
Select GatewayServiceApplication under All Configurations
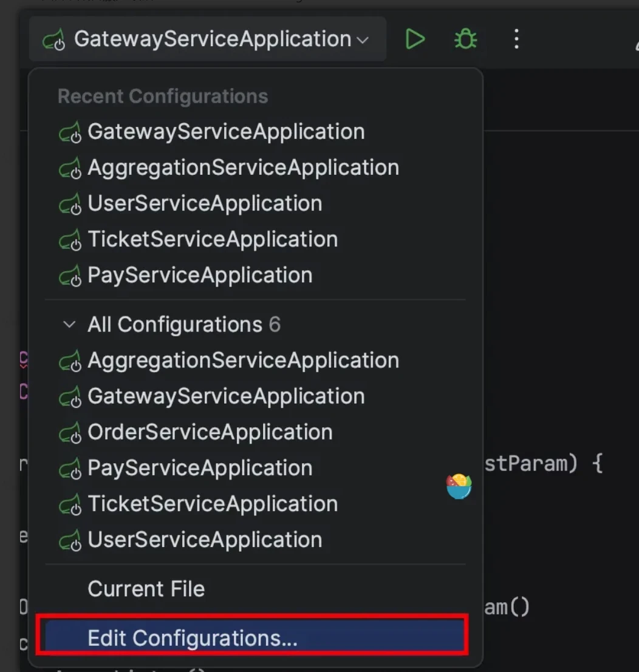point(226,396)
